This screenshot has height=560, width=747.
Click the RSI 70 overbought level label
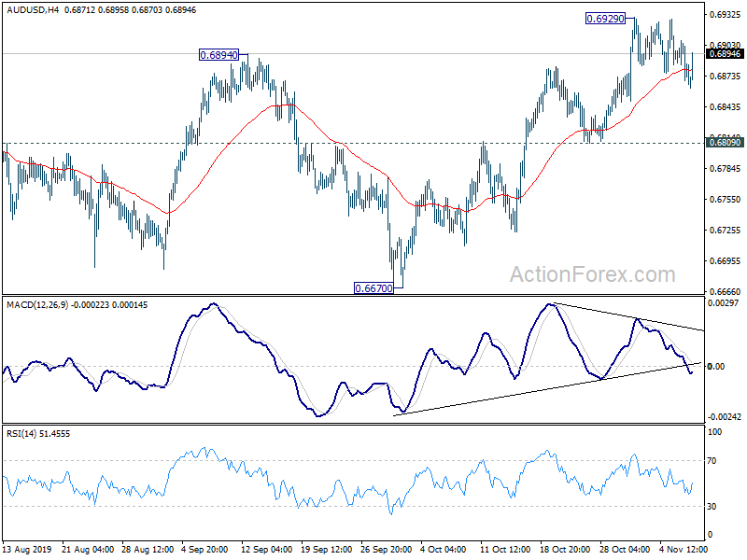click(712, 460)
